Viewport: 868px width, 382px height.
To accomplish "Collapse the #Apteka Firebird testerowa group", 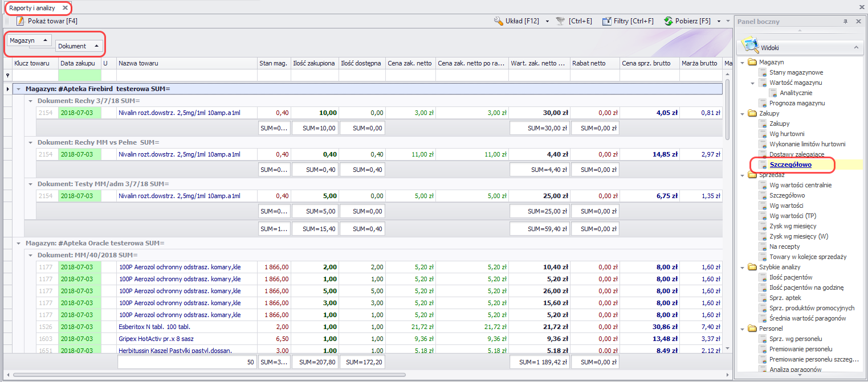I will [18, 89].
